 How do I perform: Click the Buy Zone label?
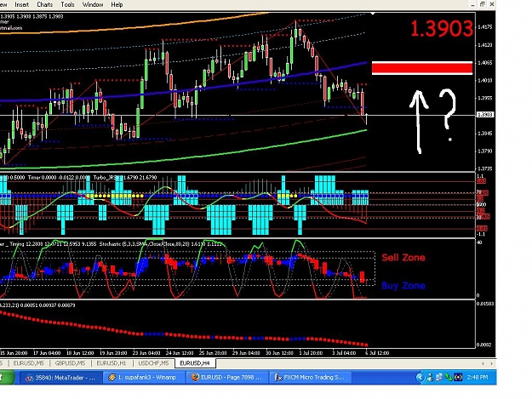[x=403, y=286]
